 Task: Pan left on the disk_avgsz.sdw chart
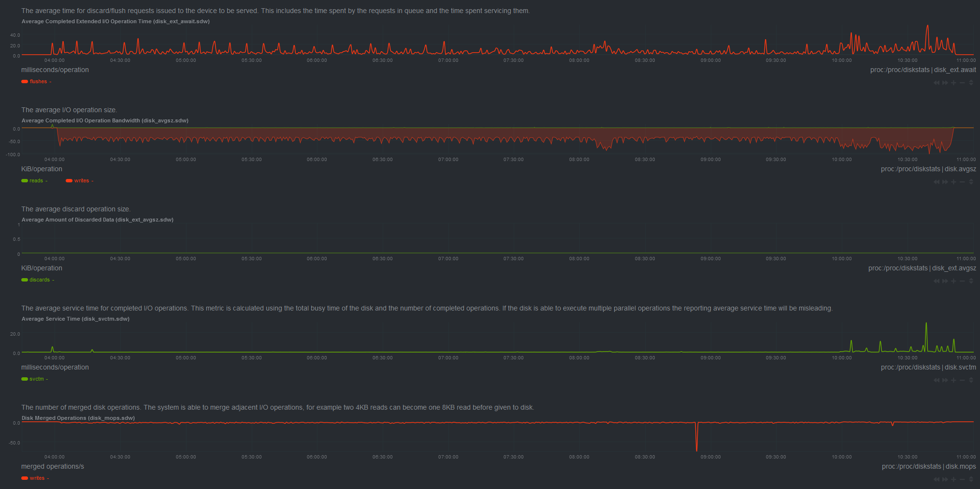tap(937, 182)
